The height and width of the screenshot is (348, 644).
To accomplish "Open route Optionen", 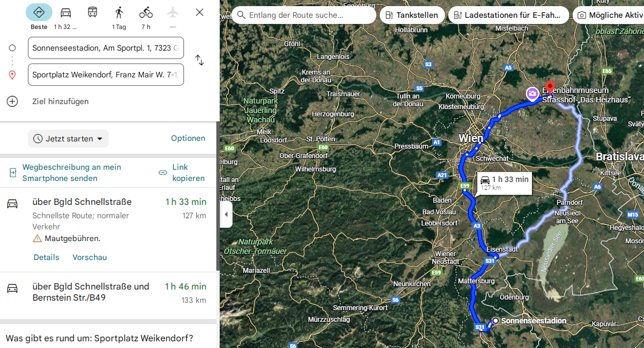I will pos(188,138).
